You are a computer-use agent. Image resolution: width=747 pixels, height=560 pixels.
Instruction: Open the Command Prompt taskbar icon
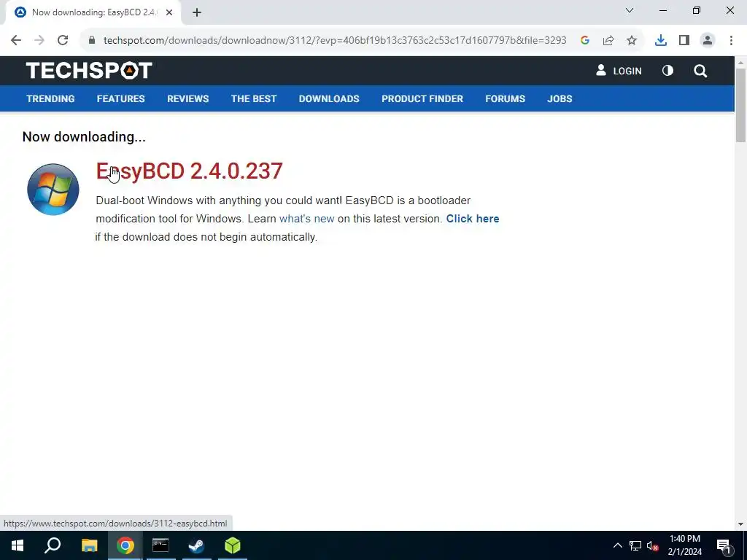[160, 545]
